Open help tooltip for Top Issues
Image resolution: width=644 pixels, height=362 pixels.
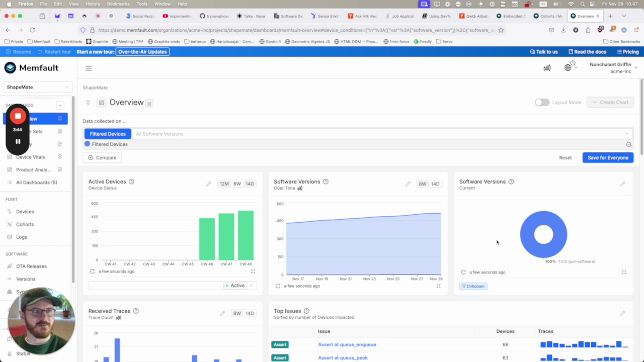pos(306,311)
